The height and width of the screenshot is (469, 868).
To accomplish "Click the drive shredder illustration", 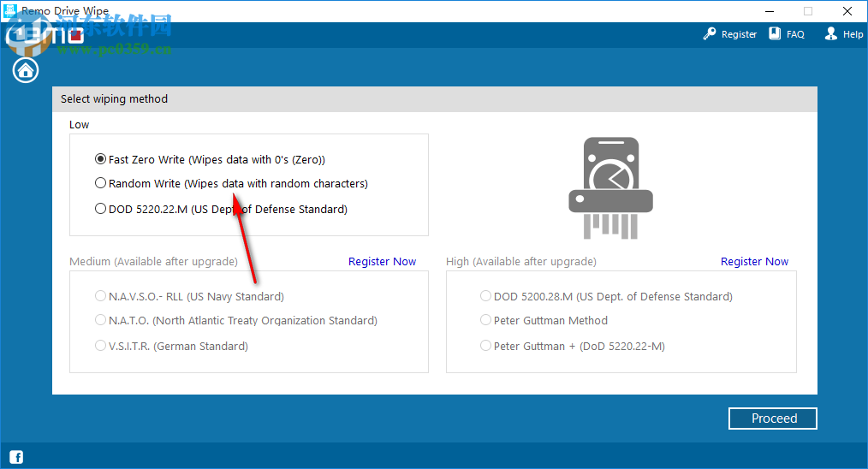I will tap(610, 188).
